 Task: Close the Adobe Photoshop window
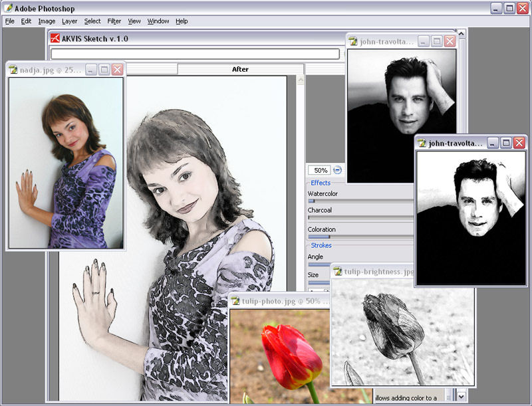523,8
